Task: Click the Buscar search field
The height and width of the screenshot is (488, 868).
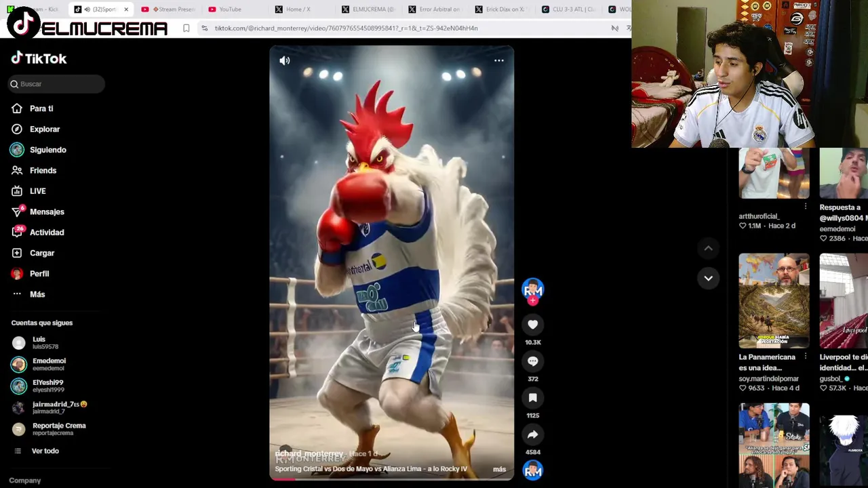Action: 57,84
